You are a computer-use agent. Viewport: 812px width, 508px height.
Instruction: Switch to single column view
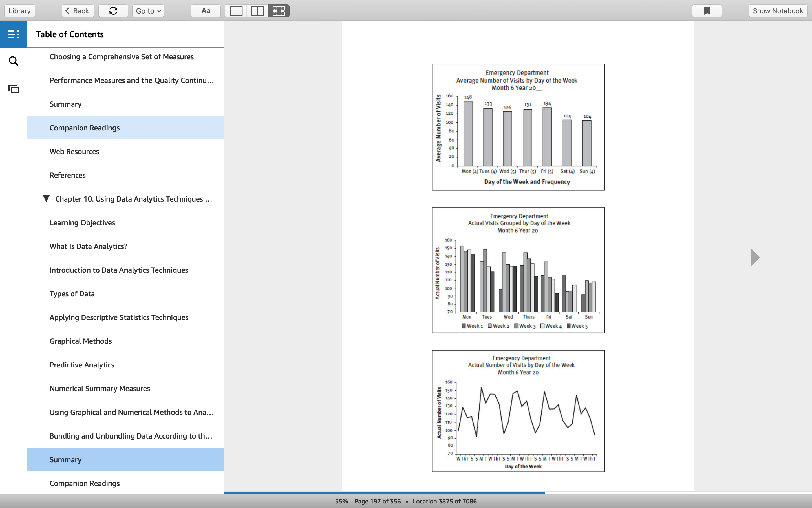point(236,11)
